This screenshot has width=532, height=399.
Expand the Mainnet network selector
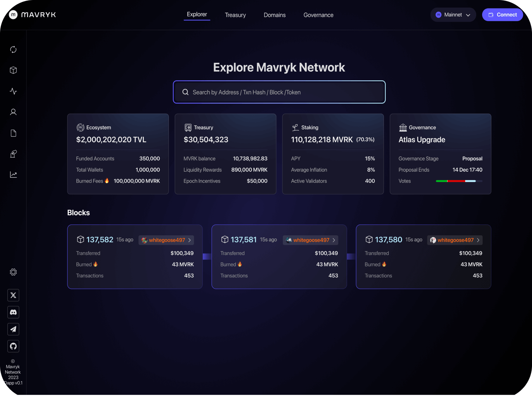pos(453,14)
